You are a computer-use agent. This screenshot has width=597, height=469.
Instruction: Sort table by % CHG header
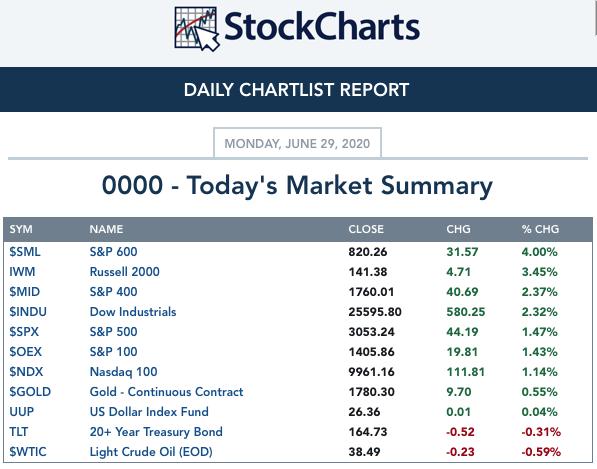(540, 229)
